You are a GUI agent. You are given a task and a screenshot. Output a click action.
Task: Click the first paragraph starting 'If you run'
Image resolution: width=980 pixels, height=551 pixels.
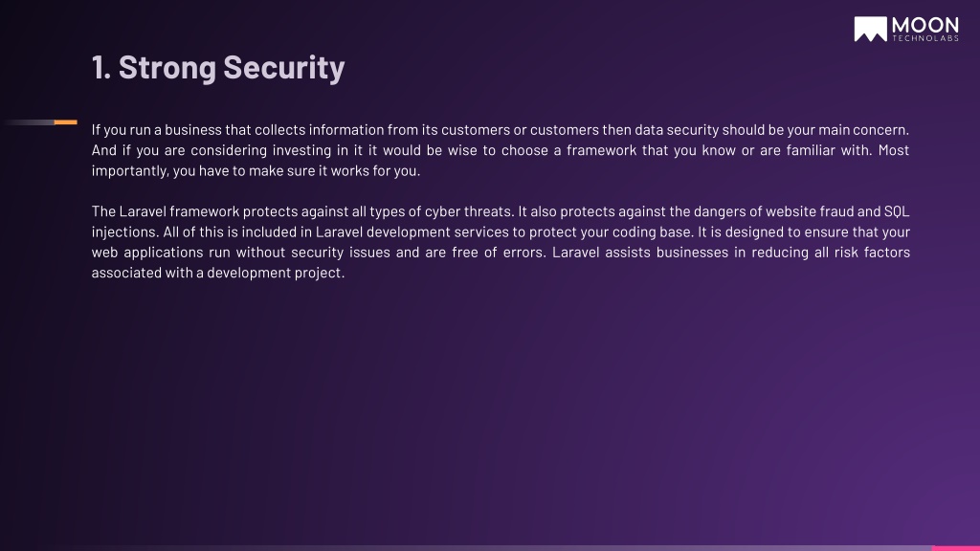[x=500, y=150]
